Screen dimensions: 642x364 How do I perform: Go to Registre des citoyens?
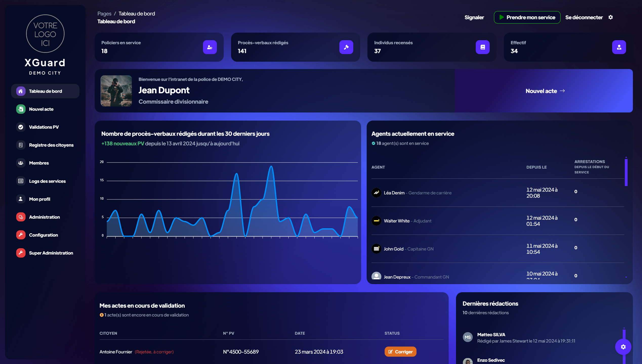coord(51,145)
